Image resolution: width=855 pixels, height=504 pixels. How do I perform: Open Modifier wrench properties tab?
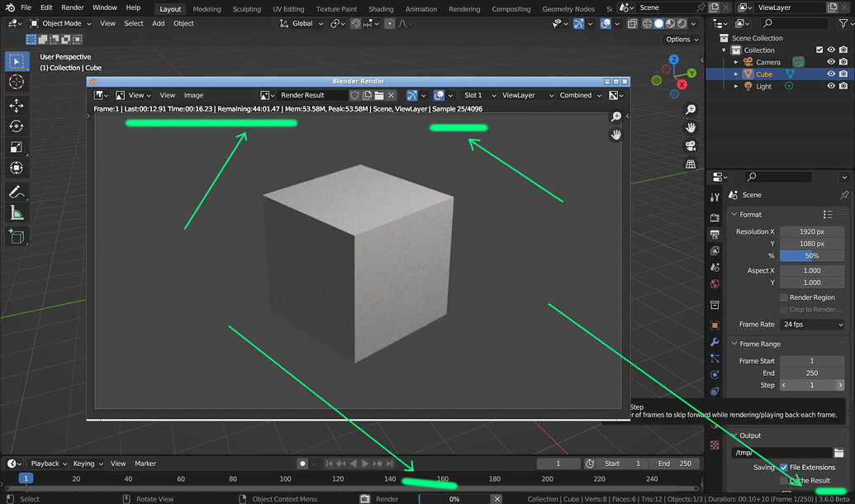715,342
